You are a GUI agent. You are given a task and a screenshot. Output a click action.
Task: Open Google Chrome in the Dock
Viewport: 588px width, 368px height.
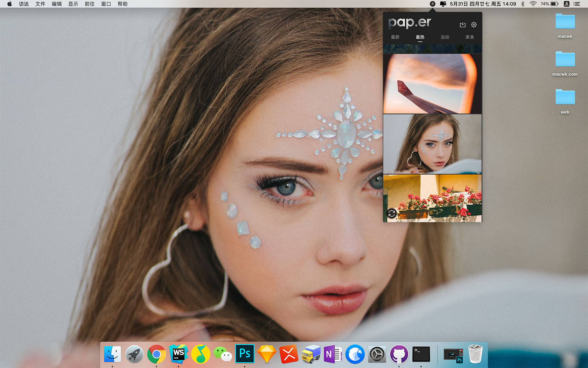point(156,354)
